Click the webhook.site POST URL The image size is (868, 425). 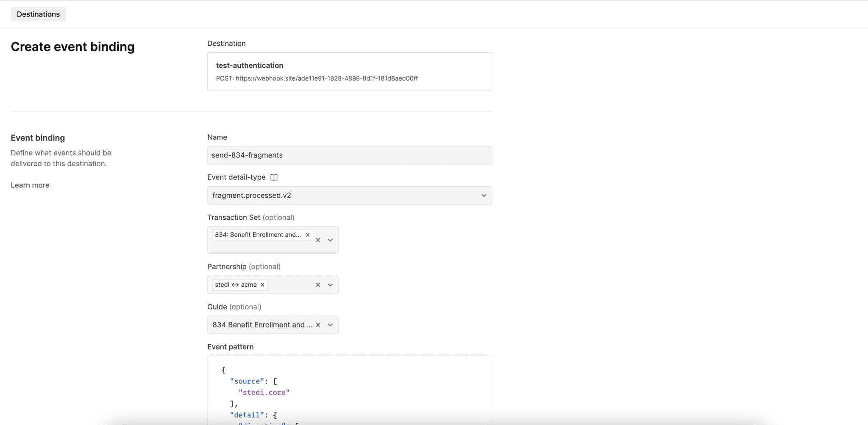316,78
